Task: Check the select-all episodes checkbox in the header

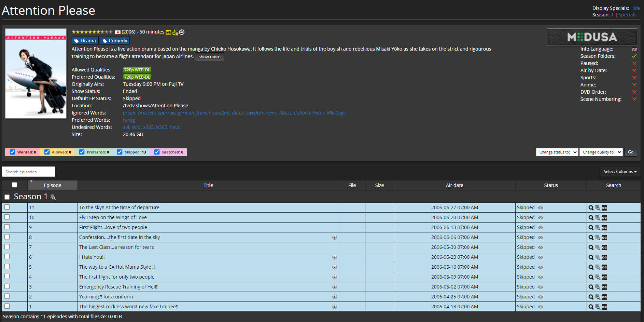Action: coord(14,185)
